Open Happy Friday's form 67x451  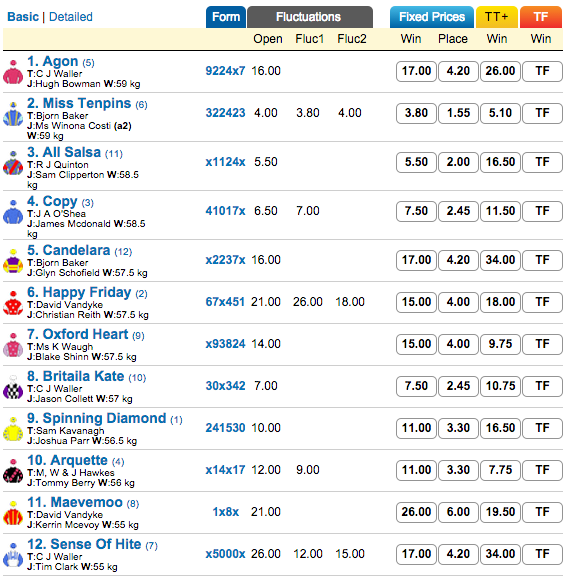point(225,302)
